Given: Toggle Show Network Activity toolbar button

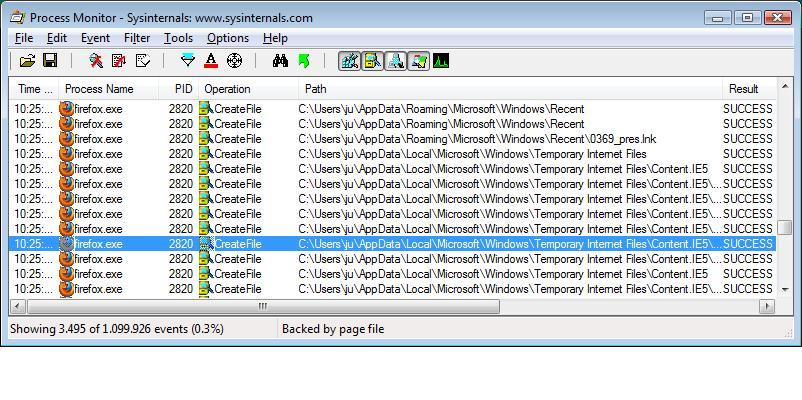Looking at the screenshot, I should [x=395, y=61].
